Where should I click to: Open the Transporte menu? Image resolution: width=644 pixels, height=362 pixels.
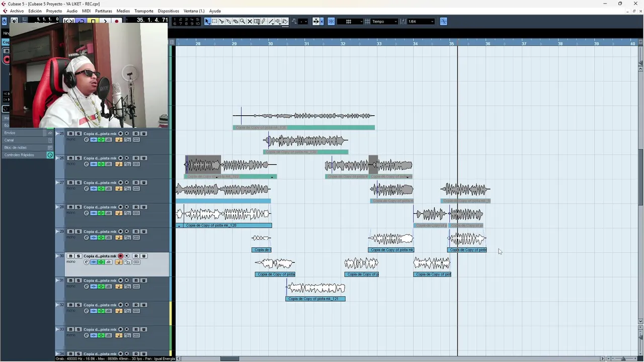pyautogui.click(x=144, y=11)
